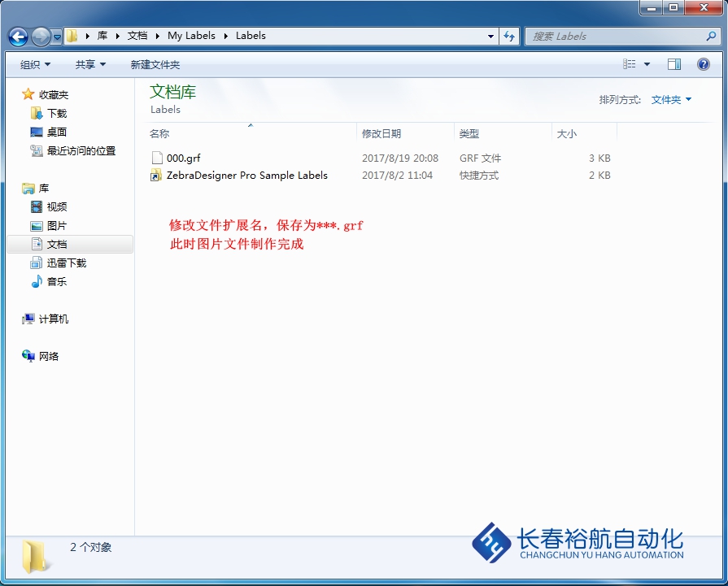The width and height of the screenshot is (728, 586).
Task: Open the 音乐 library
Action: point(57,281)
